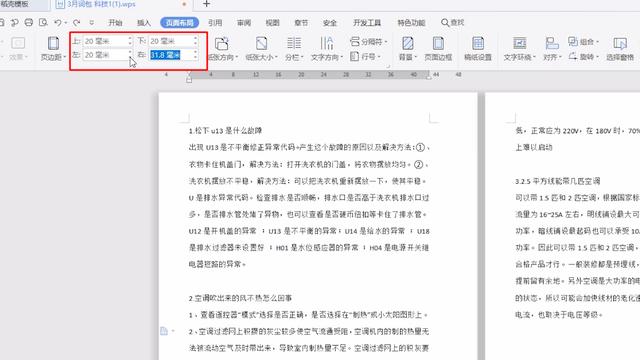The height and width of the screenshot is (360, 640).
Task: Click the 组合 group icon
Action: (x=573, y=41)
